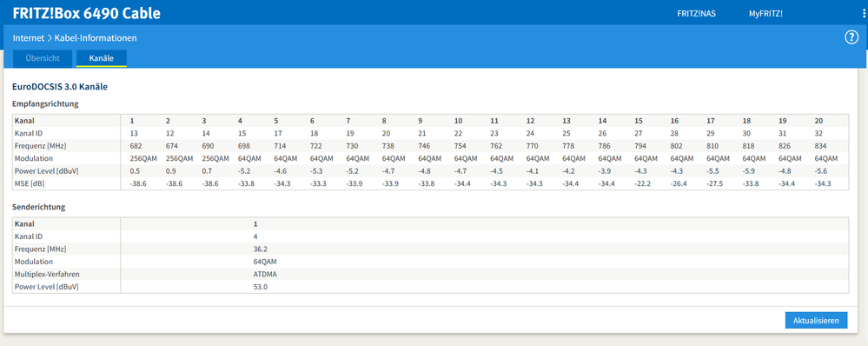
Task: Click power level value -3.9
Action: click(605, 171)
